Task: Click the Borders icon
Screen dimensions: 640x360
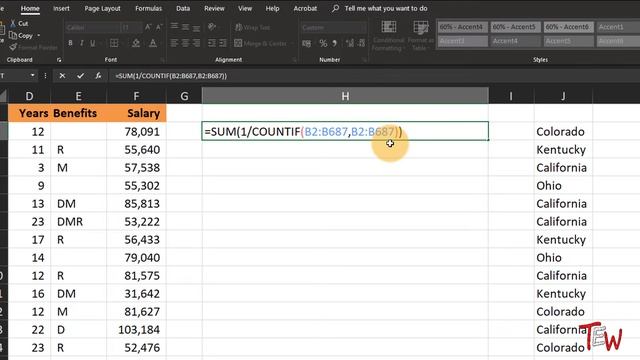Action: [x=114, y=43]
